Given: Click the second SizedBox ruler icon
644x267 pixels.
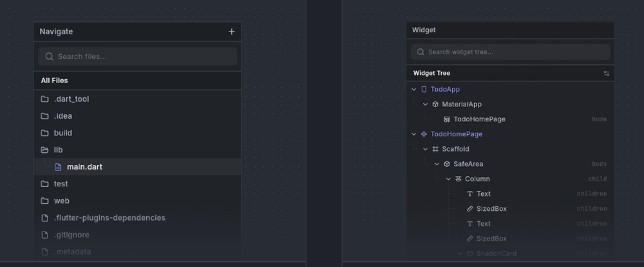Looking at the screenshot, I should pos(470,239).
